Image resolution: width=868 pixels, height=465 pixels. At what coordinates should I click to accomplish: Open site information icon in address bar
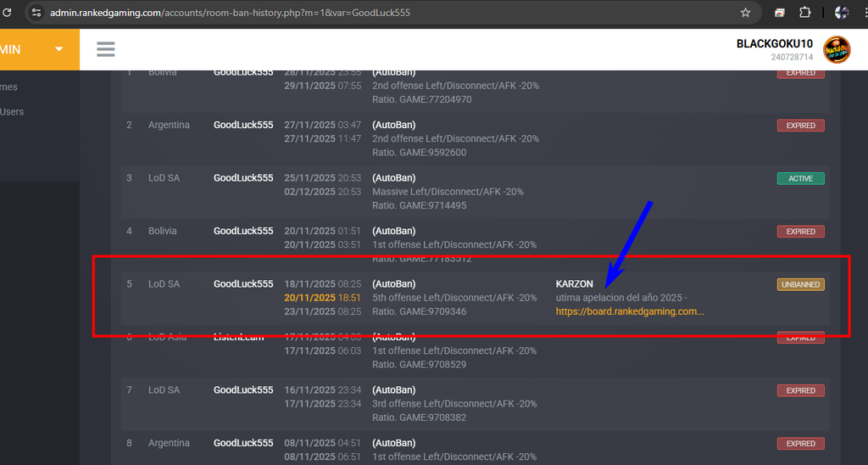36,12
